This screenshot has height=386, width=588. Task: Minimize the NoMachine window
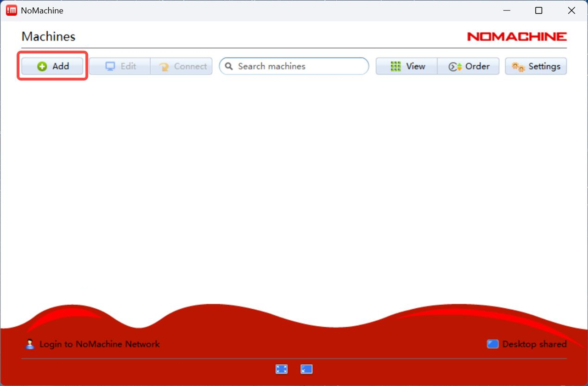(506, 10)
